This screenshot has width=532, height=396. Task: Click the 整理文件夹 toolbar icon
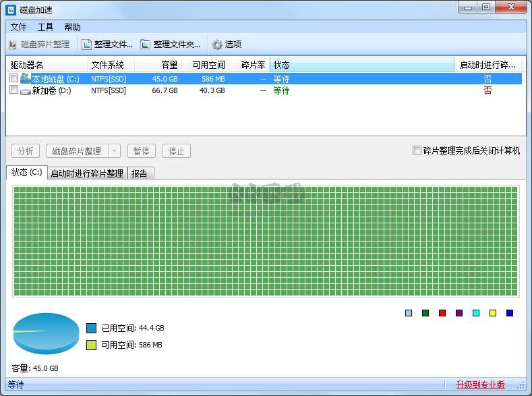145,45
